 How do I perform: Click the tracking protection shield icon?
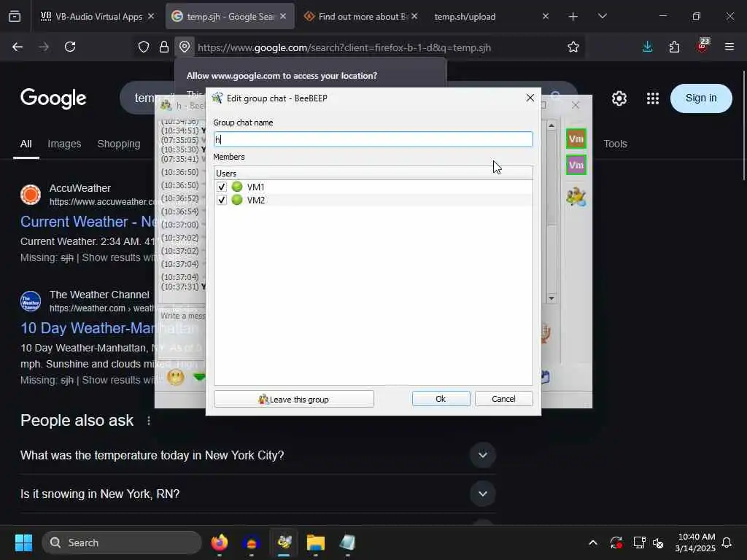144,47
